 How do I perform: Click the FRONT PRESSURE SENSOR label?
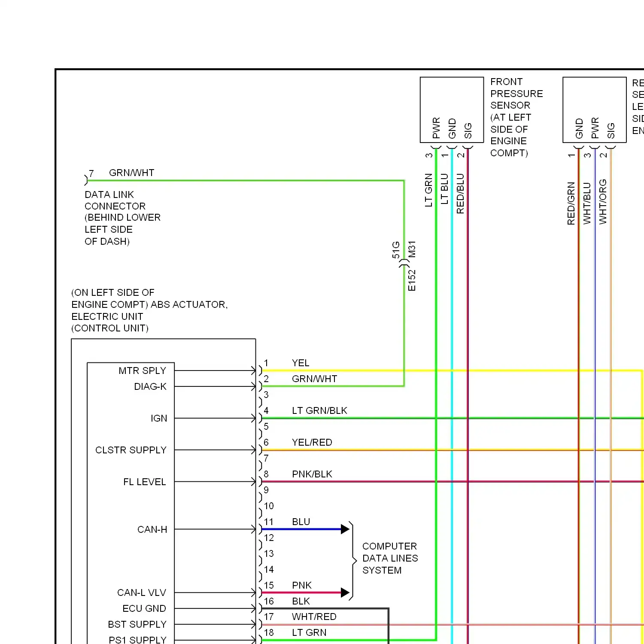pyautogui.click(x=516, y=117)
